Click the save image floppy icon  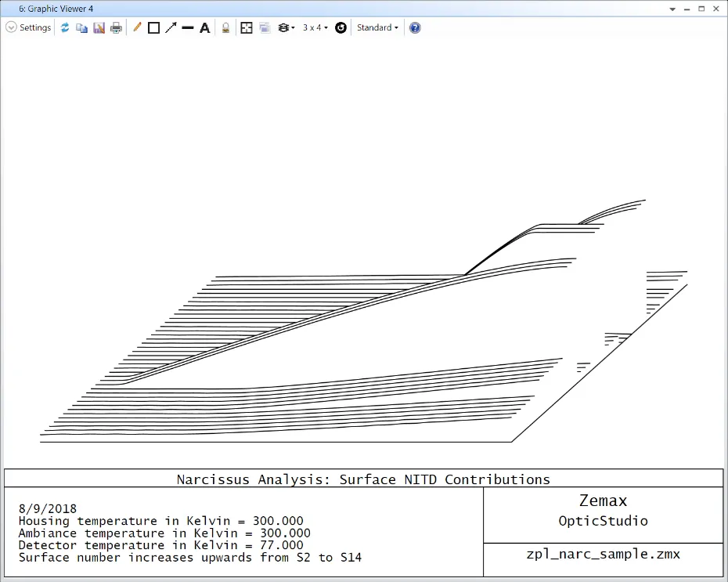99,27
